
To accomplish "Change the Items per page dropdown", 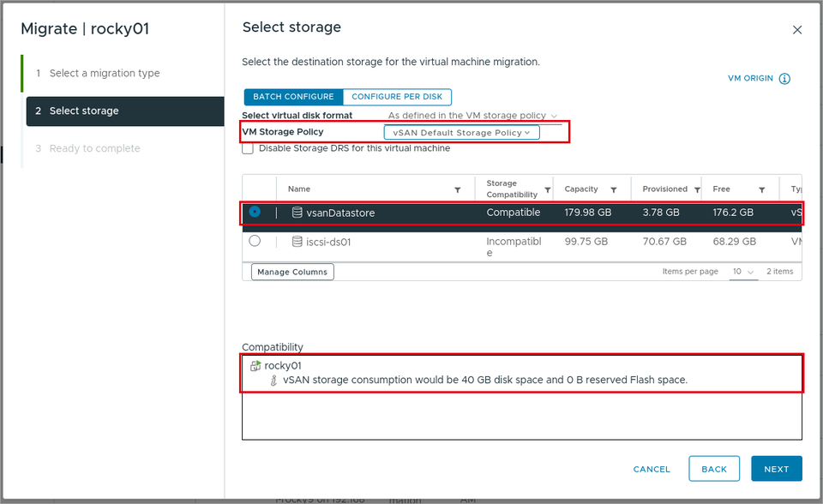I will [x=743, y=272].
